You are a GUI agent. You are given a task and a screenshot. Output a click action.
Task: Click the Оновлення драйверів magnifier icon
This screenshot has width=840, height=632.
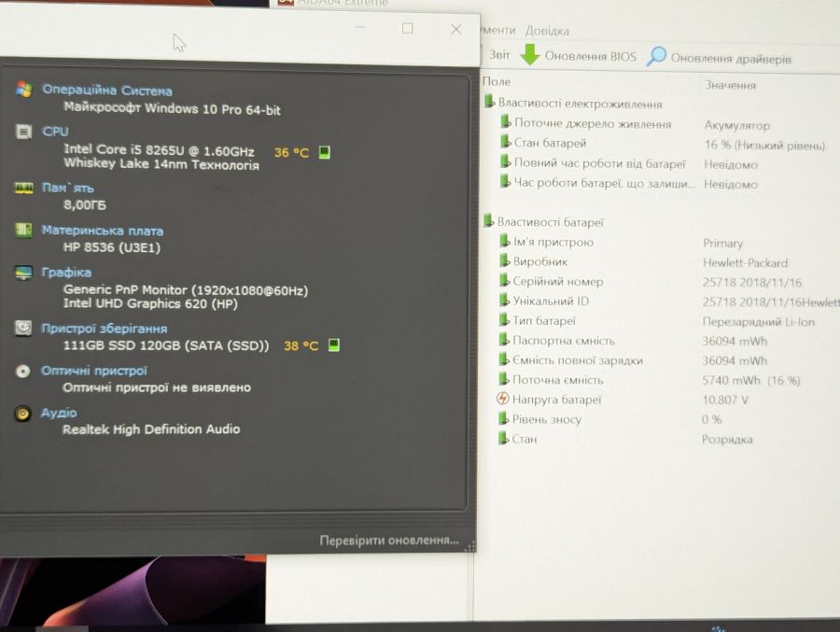[x=656, y=56]
